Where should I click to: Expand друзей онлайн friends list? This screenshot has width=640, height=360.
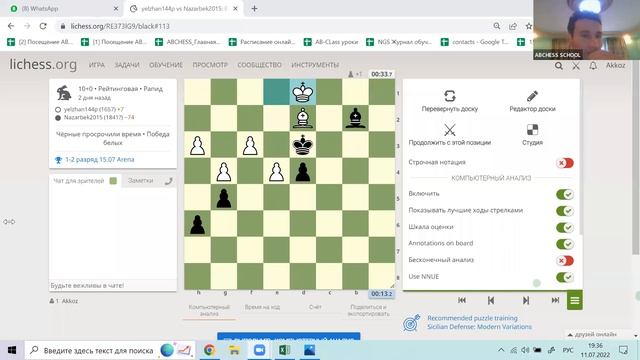tap(593, 334)
